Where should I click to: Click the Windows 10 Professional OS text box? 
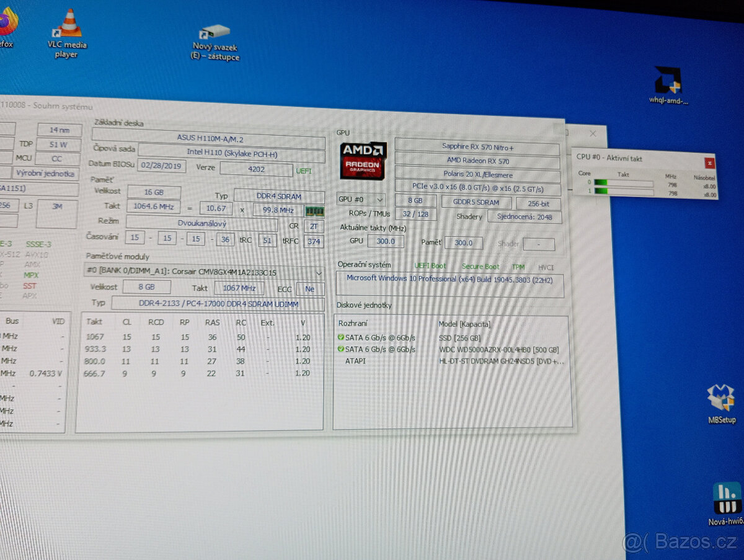[449, 284]
